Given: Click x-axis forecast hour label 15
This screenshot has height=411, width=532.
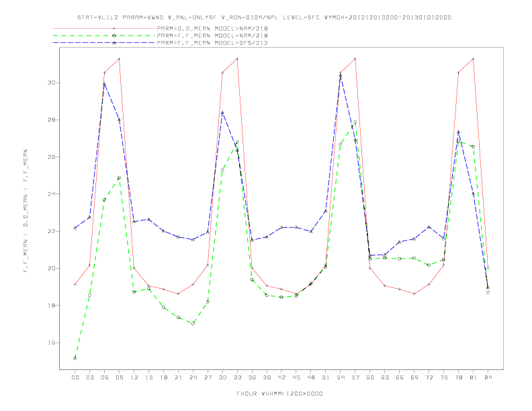Looking at the screenshot, I should (x=148, y=377).
